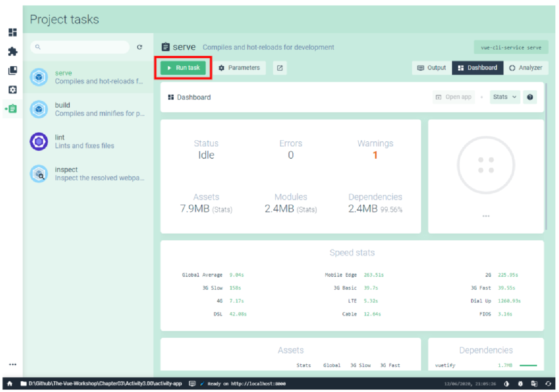559x392 pixels.
Task: Run the serve task
Action: pyautogui.click(x=183, y=68)
